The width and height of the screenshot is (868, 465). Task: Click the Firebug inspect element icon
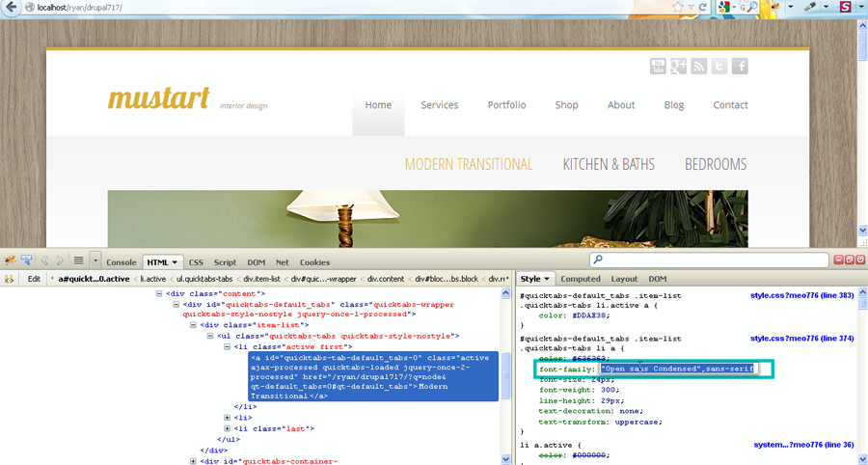27,260
